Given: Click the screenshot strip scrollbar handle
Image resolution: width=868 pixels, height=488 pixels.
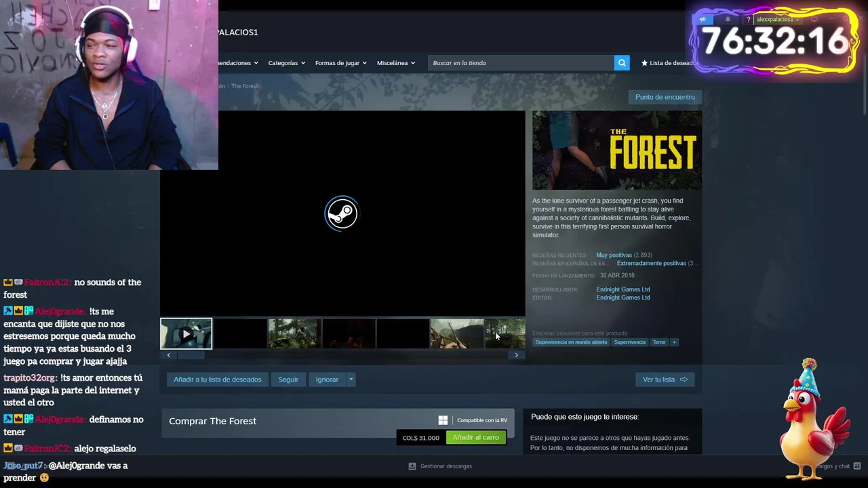Looking at the screenshot, I should pos(191,355).
